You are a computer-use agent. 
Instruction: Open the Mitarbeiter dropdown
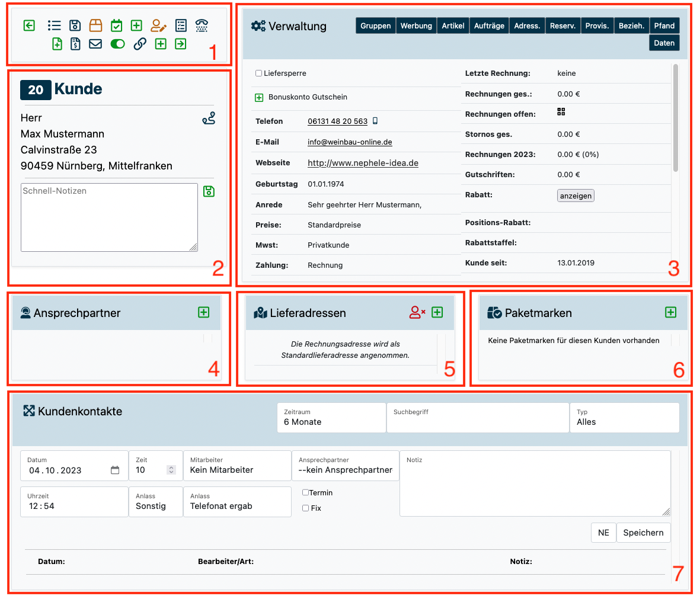(237, 466)
